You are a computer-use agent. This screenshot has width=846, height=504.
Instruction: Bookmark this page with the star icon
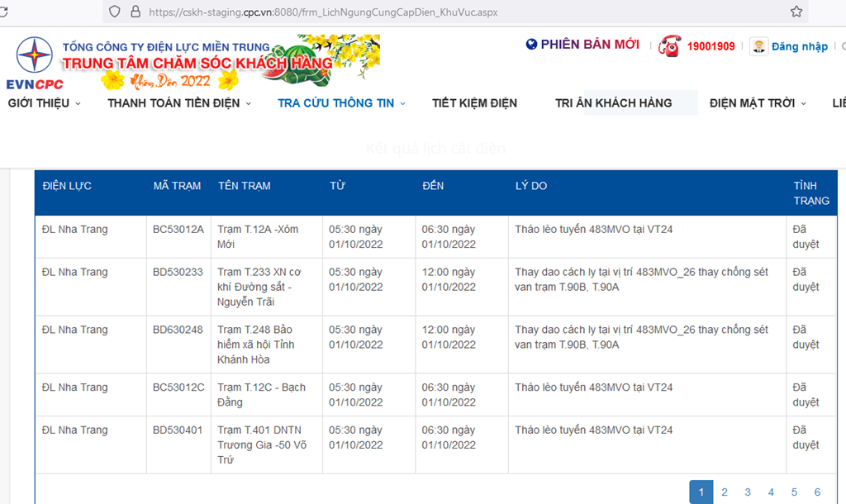pyautogui.click(x=796, y=12)
